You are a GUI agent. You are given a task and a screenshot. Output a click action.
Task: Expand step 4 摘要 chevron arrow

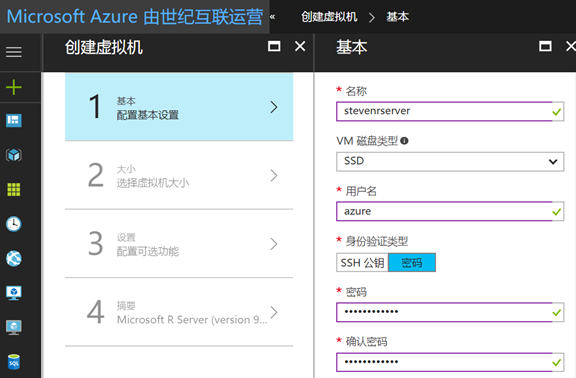tap(274, 312)
